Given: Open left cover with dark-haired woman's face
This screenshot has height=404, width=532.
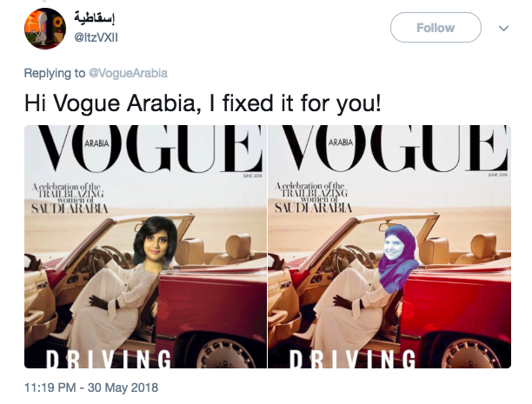Looking at the screenshot, I should click(x=145, y=247).
